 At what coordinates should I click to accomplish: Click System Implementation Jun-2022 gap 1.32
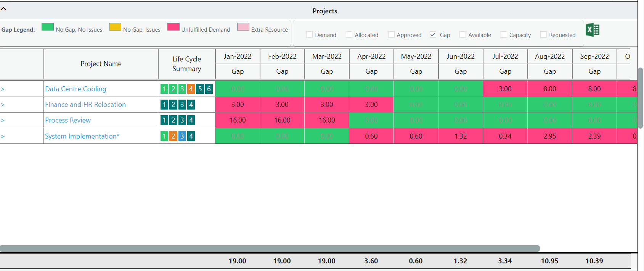[461, 136]
